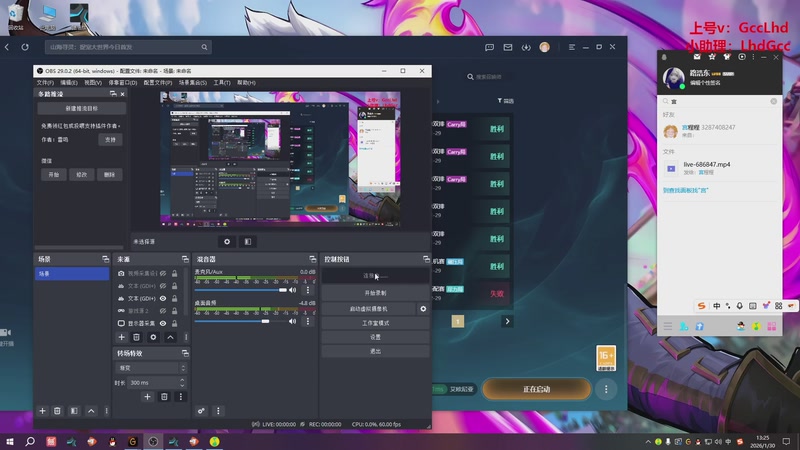Click 新建推流目标 button in plugin dock
The width and height of the screenshot is (800, 450).
[x=82, y=109]
